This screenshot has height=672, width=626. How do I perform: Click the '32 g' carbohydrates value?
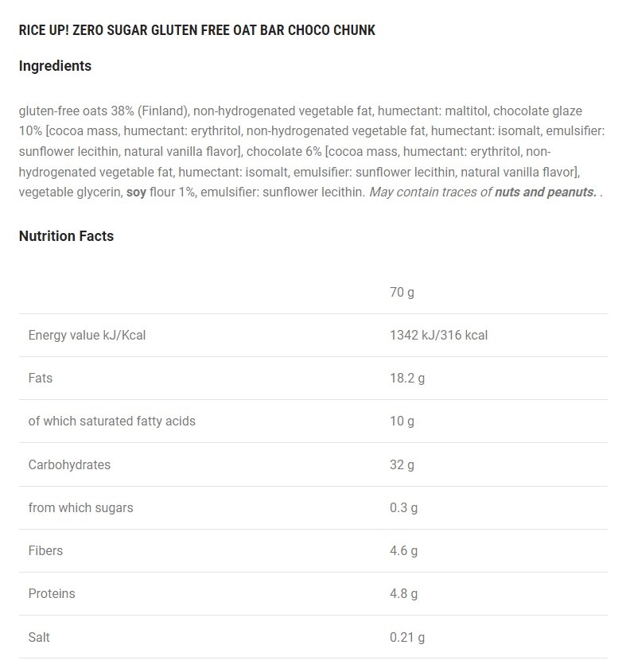[402, 464]
